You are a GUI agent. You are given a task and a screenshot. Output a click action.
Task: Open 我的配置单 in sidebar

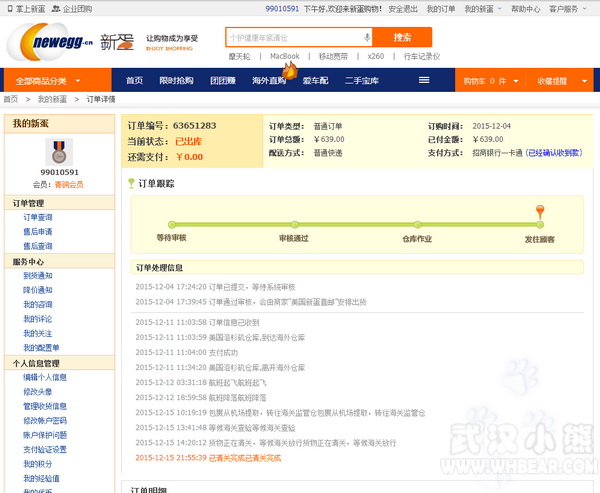(x=41, y=348)
